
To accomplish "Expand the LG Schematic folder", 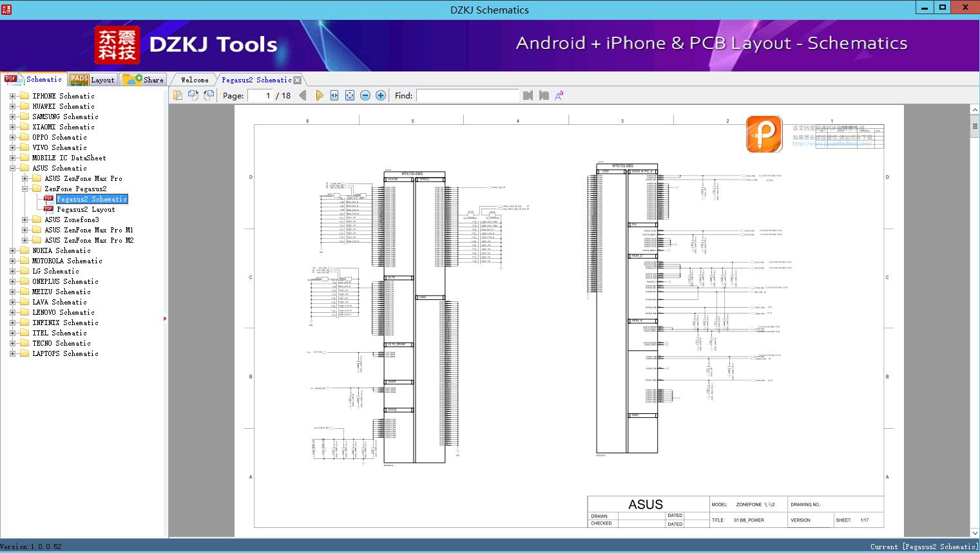I will 12,271.
